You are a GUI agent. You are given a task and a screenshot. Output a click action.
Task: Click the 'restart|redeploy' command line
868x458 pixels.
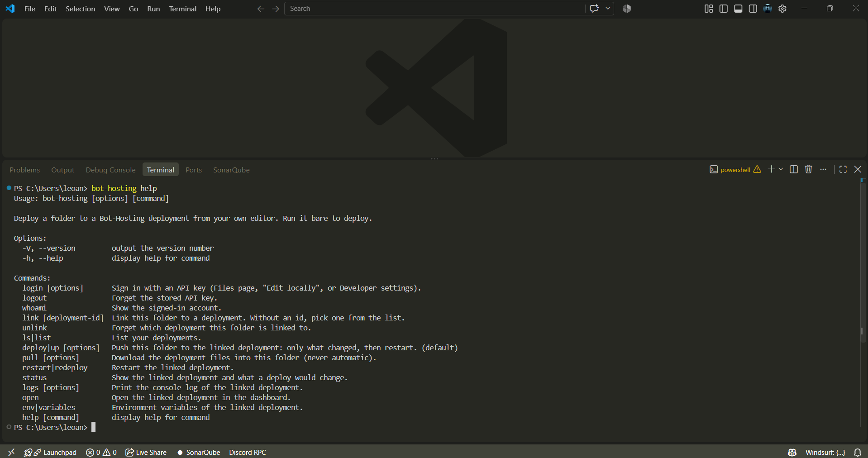(55, 367)
